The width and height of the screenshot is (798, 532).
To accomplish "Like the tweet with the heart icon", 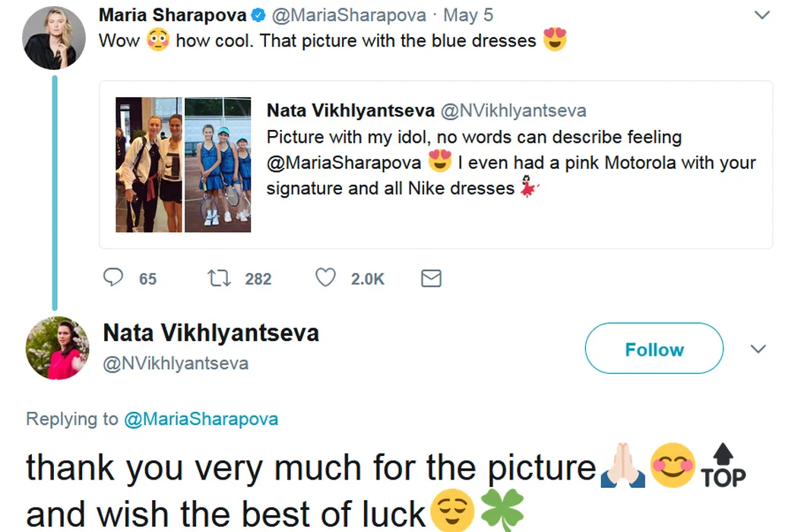I will click(325, 278).
